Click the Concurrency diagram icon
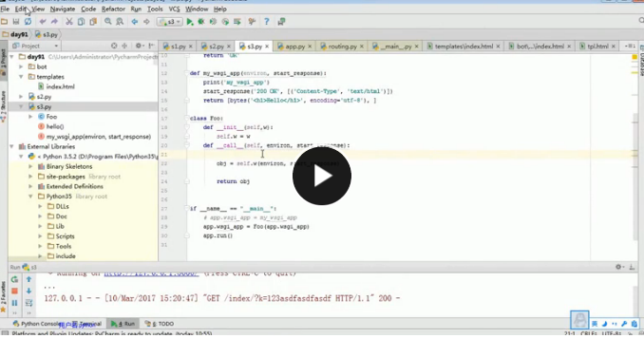The width and height of the screenshot is (644, 357). coord(237,22)
